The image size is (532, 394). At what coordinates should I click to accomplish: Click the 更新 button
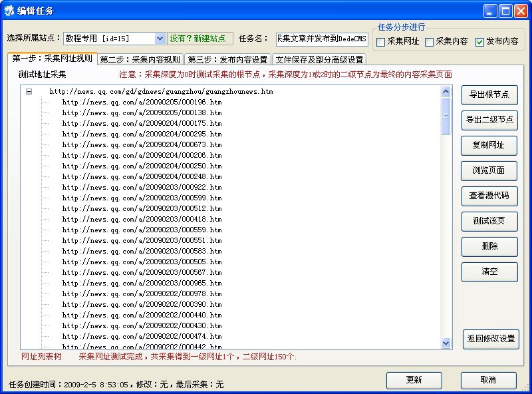[414, 380]
